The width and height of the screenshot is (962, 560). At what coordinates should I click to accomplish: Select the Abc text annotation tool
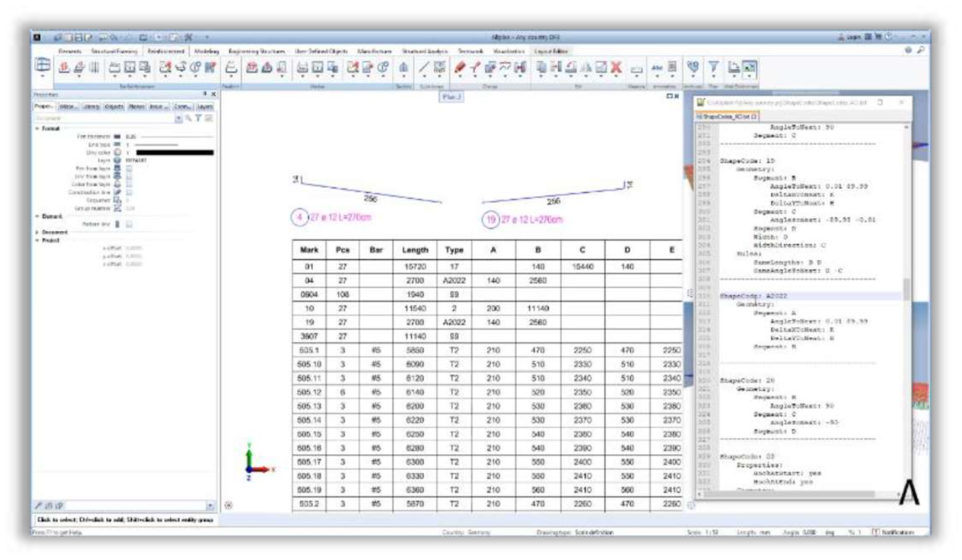pos(657,67)
